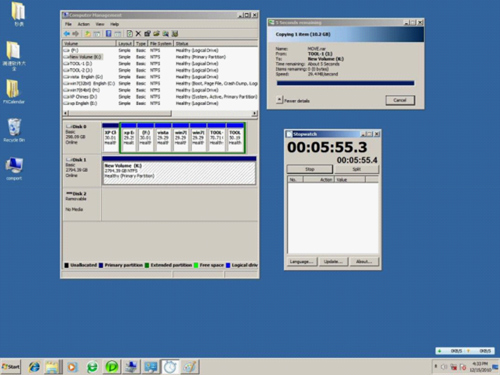Select the vista partition block on Disk 0
The width and height of the screenshot is (500, 375).
pos(163,138)
